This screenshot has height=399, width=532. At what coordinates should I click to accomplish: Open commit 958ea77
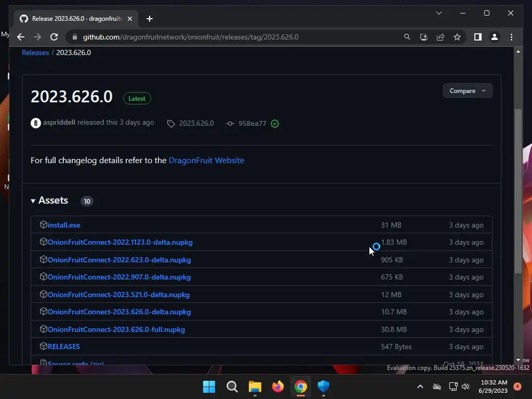click(252, 124)
